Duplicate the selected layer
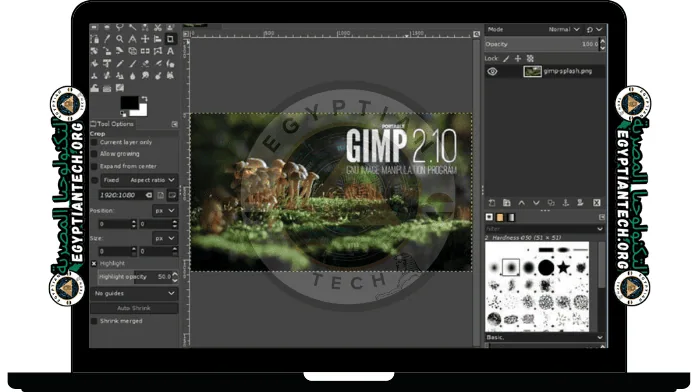Image resolution: width=698 pixels, height=392 pixels. (x=551, y=203)
